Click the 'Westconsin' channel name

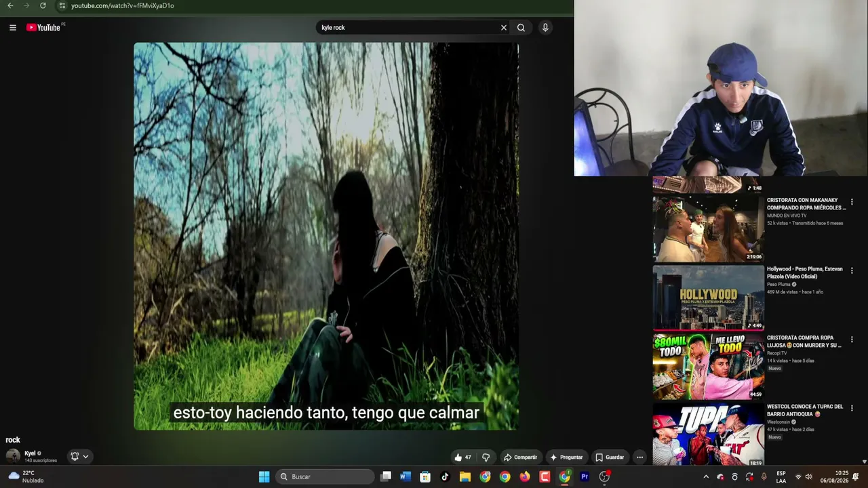779,422
